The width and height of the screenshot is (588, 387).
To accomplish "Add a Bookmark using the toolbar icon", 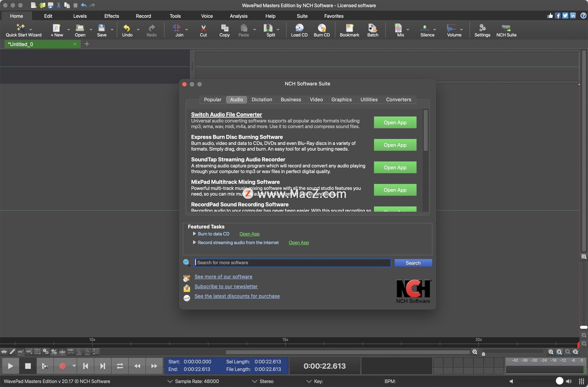I will click(x=349, y=30).
